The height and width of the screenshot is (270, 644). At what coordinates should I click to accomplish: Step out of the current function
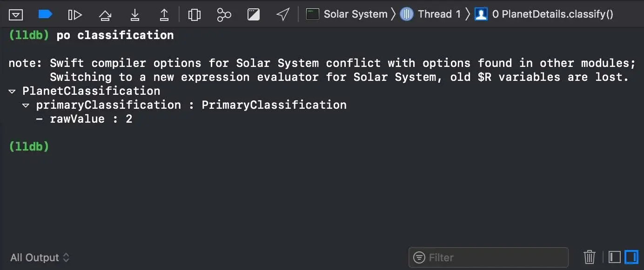[x=164, y=15]
